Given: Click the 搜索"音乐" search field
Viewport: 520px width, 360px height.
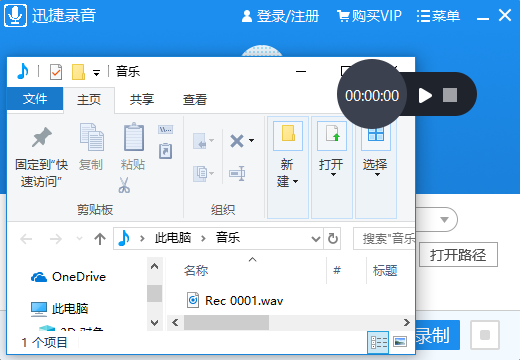Looking at the screenshot, I should [384, 239].
